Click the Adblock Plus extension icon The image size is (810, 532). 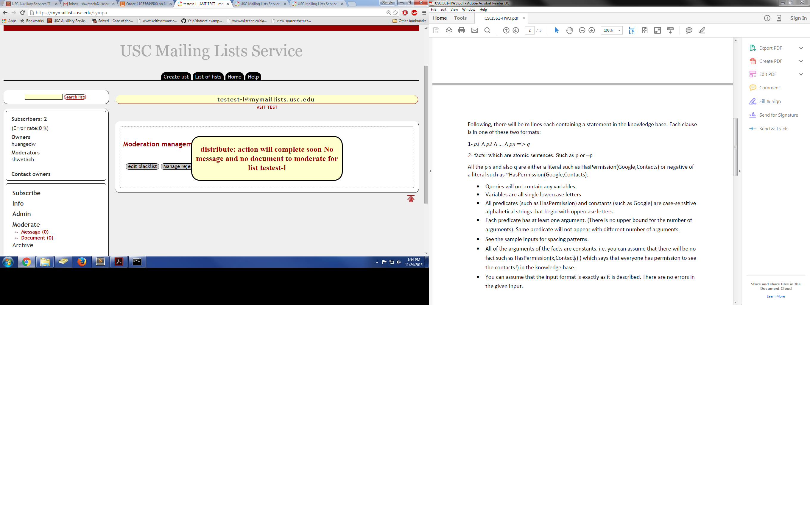(x=414, y=12)
